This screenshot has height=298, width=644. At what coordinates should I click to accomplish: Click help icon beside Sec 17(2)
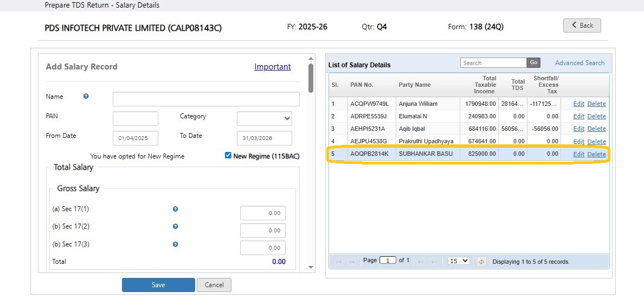click(x=176, y=226)
